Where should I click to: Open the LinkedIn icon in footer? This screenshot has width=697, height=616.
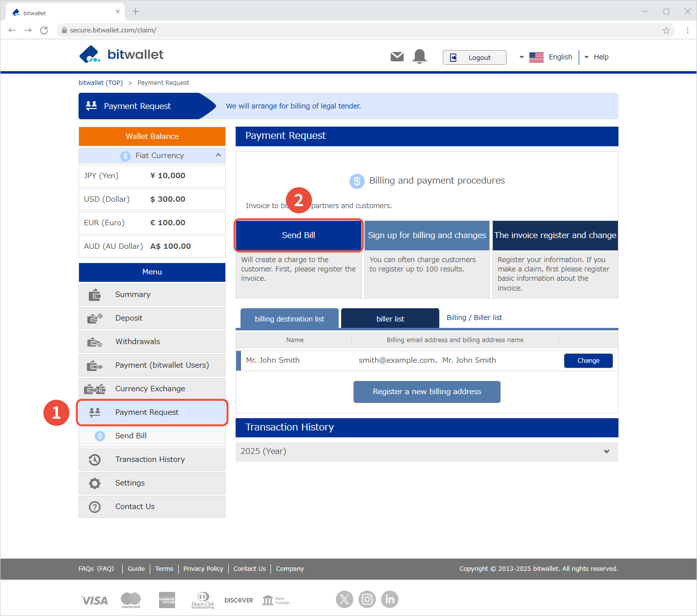[x=390, y=599]
